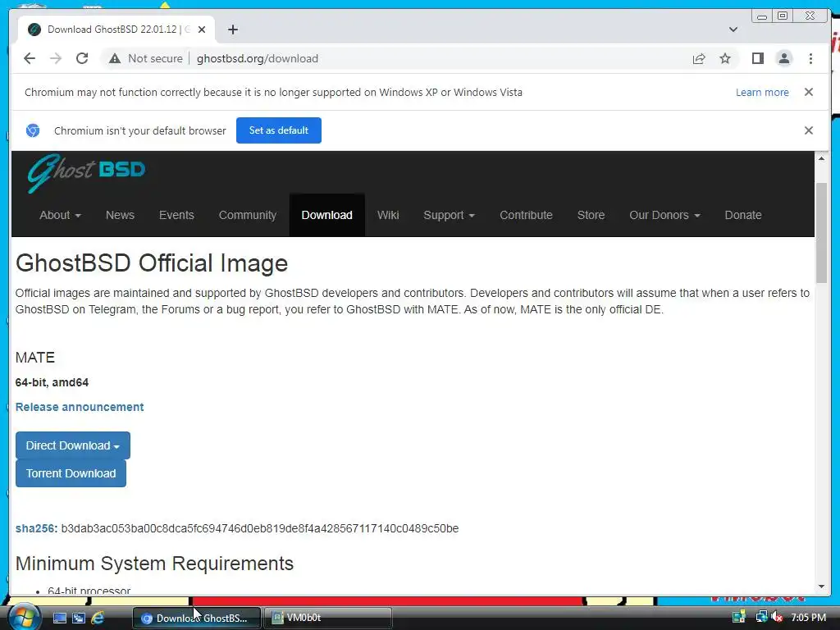The height and width of the screenshot is (630, 840).
Task: Click the green and yellow tray icon
Action: click(739, 617)
